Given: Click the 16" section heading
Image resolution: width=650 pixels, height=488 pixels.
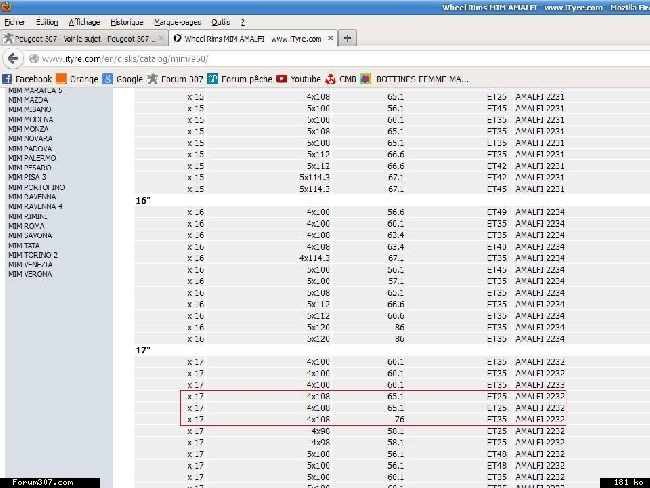Looking at the screenshot, I should pyautogui.click(x=143, y=201).
